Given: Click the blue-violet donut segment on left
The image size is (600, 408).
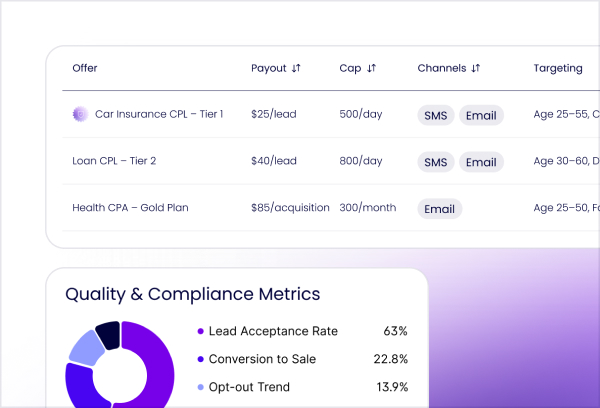Looking at the screenshot, I should [x=81, y=388].
